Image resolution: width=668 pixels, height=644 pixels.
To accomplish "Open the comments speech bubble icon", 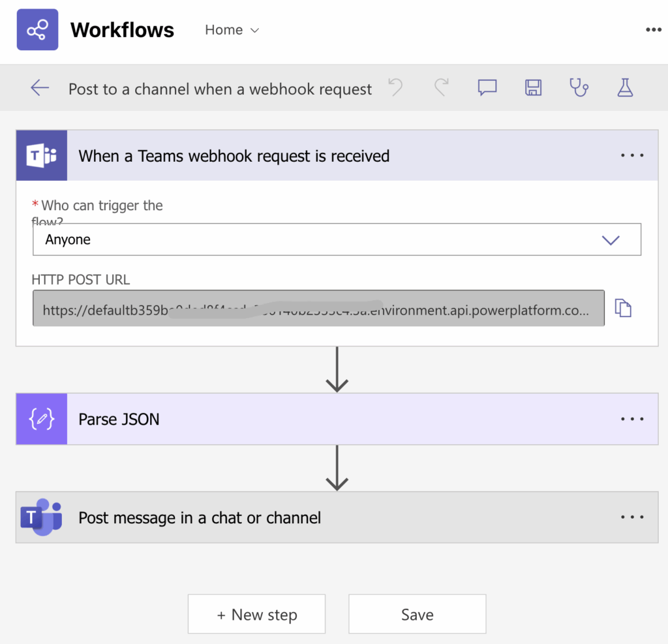I will pyautogui.click(x=487, y=88).
